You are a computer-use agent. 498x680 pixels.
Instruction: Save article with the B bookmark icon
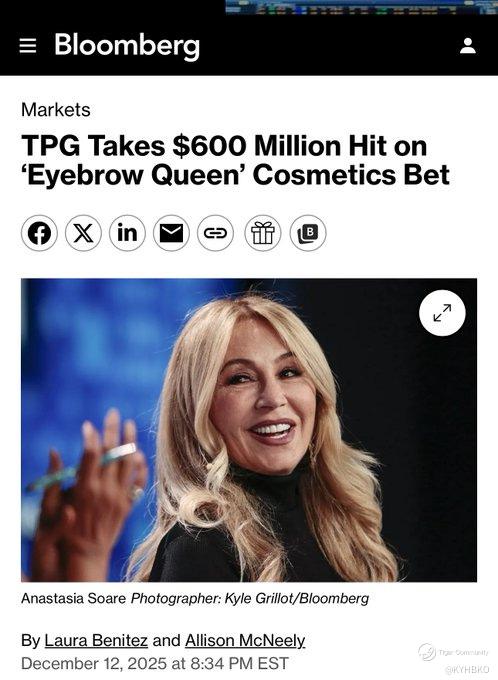pos(308,233)
